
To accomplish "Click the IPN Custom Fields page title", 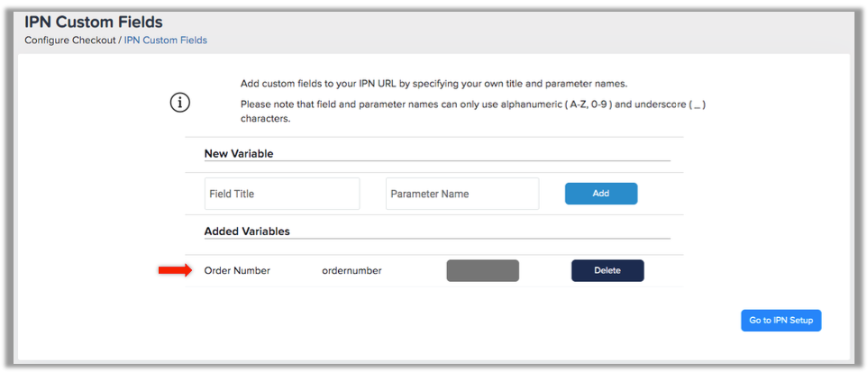I will [x=94, y=23].
